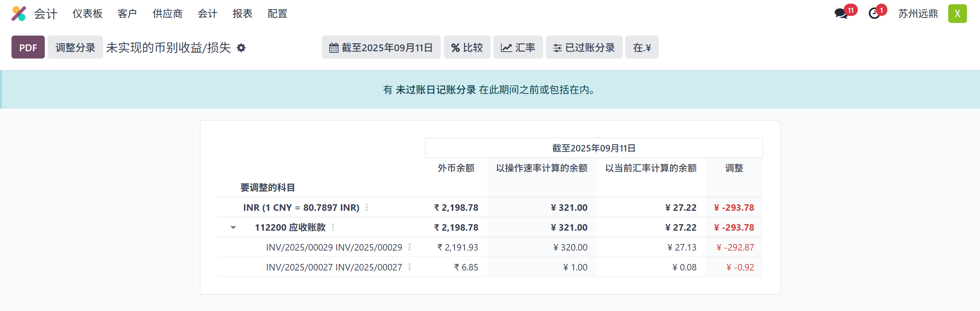
Task: Open the 未过账日记账分录 link in banner
Action: point(435,90)
